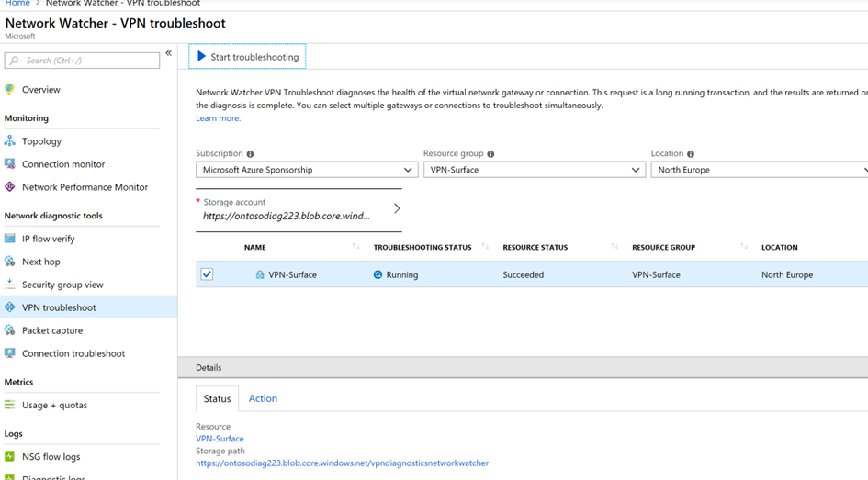Click the IP flow verify icon

9,239
